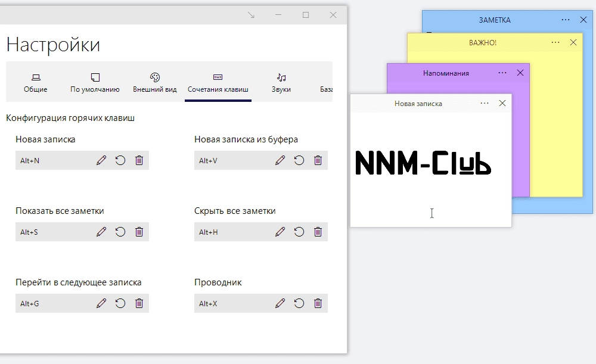596x364 pixels.
Task: Open the ЗАМЕТКА note's three-dot menu
Action: (x=566, y=20)
